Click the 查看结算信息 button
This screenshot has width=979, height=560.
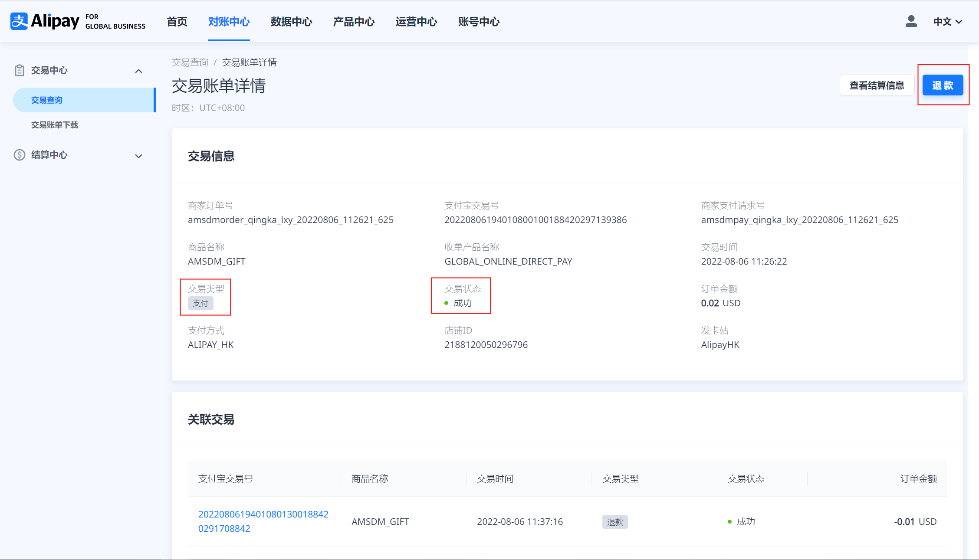877,85
